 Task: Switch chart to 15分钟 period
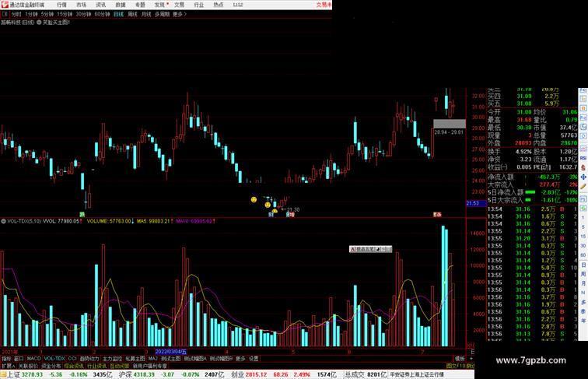coord(65,14)
